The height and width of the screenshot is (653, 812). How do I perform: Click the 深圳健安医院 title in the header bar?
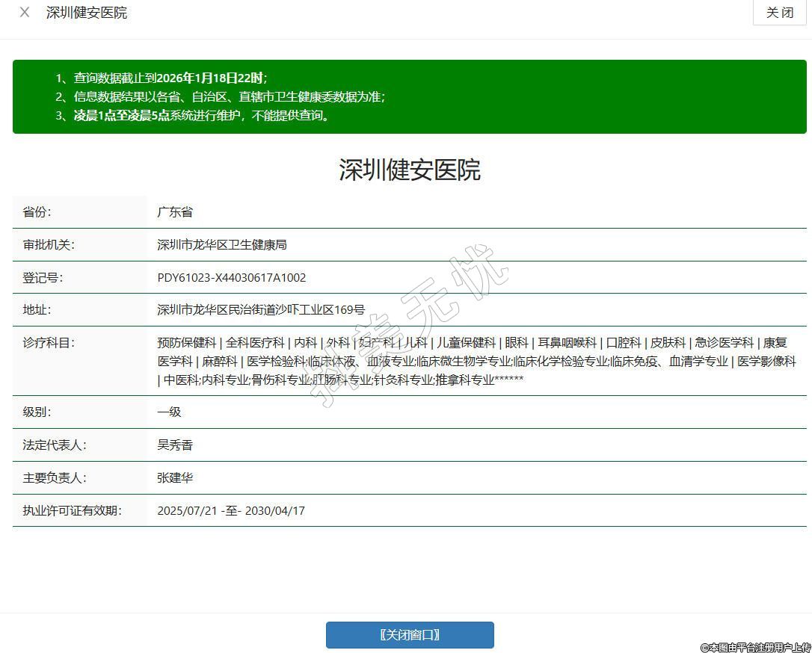[x=87, y=13]
